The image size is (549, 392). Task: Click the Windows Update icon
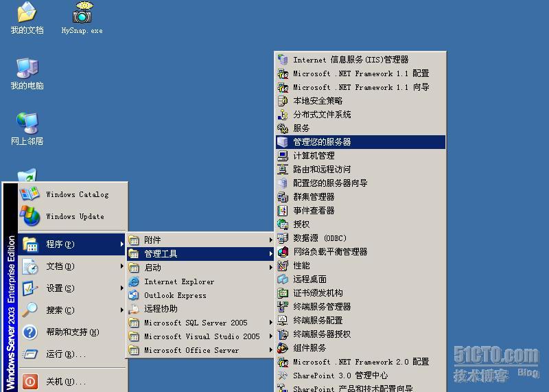click(x=30, y=216)
